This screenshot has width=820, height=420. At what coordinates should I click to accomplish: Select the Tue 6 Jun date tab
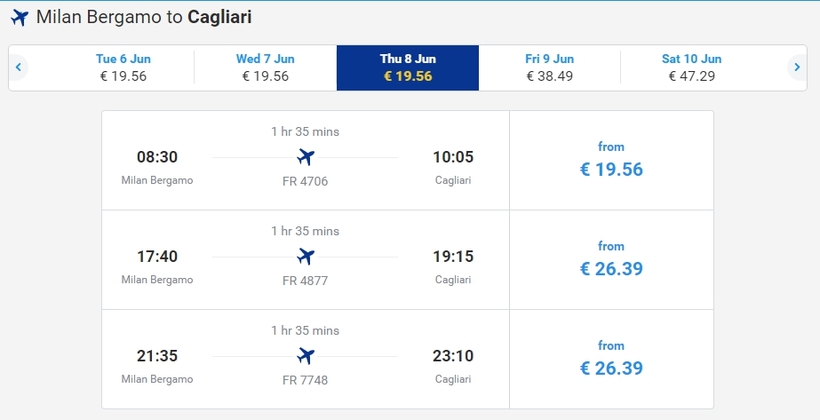click(x=124, y=67)
